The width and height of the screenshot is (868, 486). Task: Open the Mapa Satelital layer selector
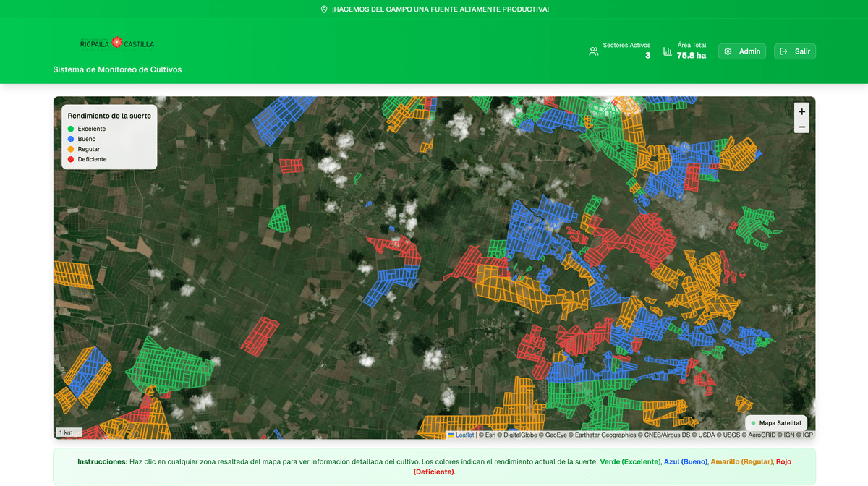coord(775,422)
